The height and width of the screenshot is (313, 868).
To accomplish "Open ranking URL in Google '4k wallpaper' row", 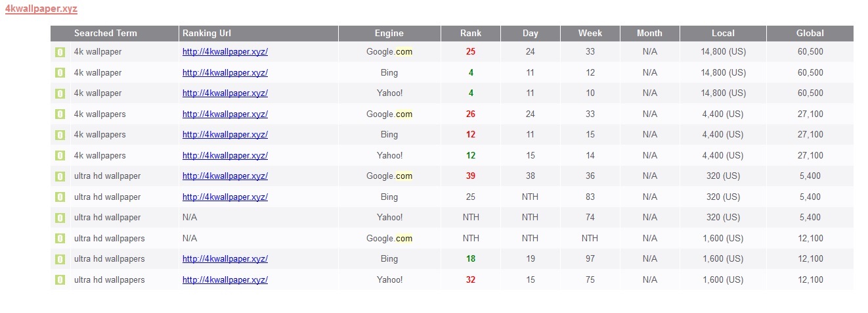I will click(x=225, y=52).
